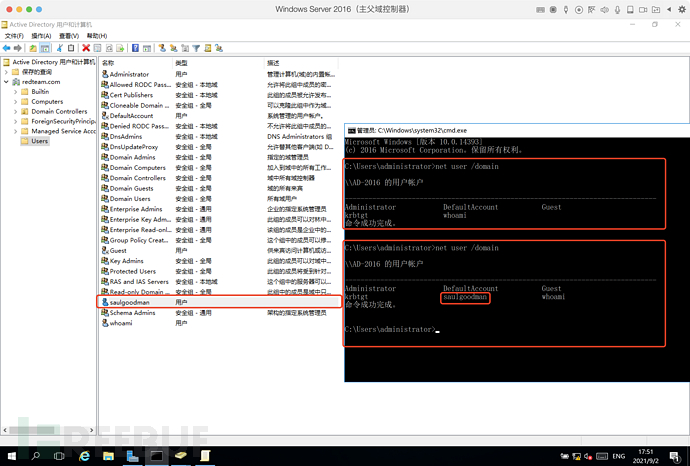The image size is (690, 466).
Task: Select the saulgoodman user row
Action: pyautogui.click(x=219, y=302)
